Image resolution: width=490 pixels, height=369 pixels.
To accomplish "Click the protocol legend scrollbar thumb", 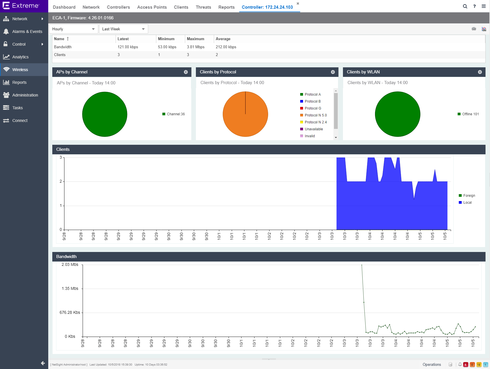I will tap(336, 110).
